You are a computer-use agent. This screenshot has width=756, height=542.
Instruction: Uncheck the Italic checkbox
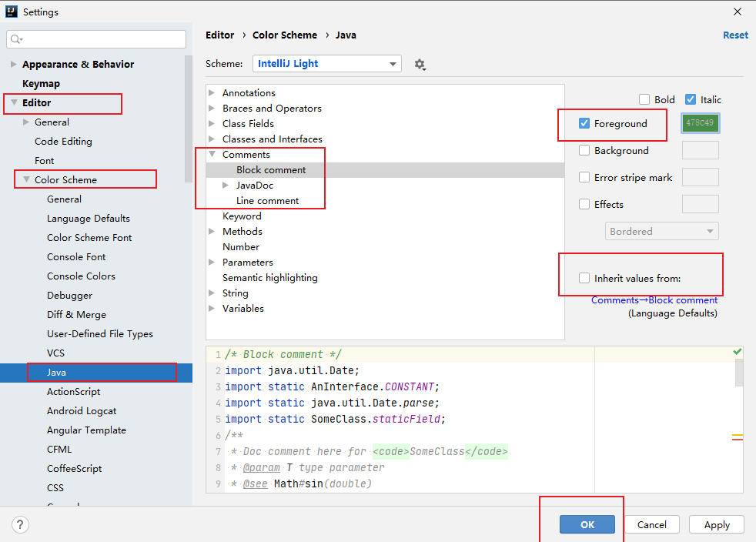click(x=691, y=99)
